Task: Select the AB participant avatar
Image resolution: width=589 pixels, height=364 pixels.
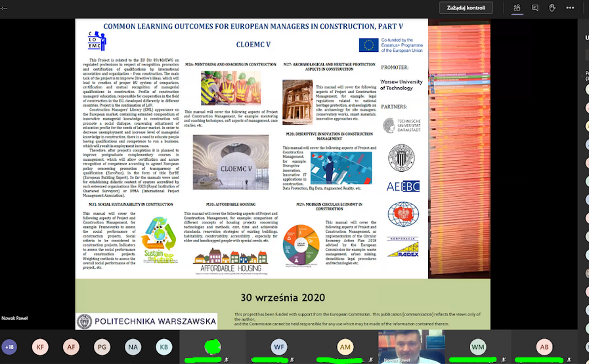Action: pyautogui.click(x=544, y=347)
